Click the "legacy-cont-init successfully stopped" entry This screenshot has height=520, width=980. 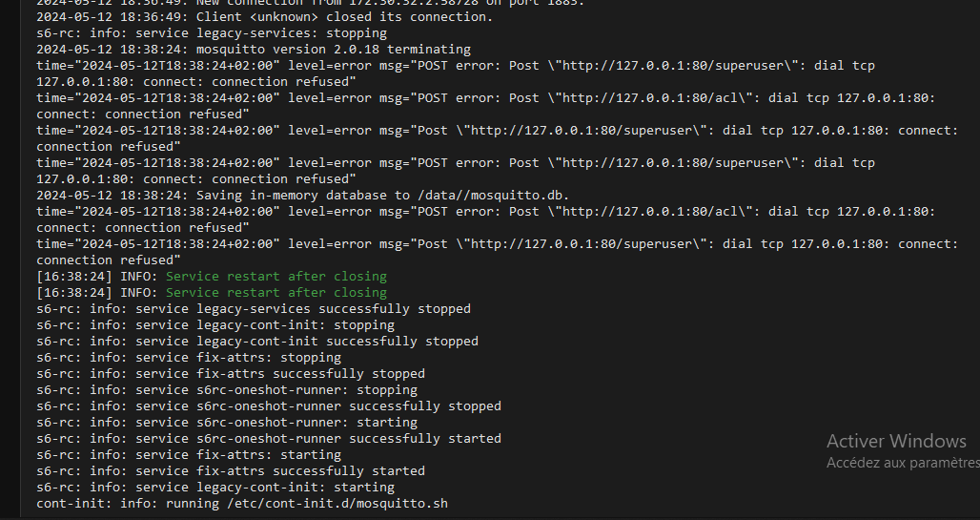(256, 341)
